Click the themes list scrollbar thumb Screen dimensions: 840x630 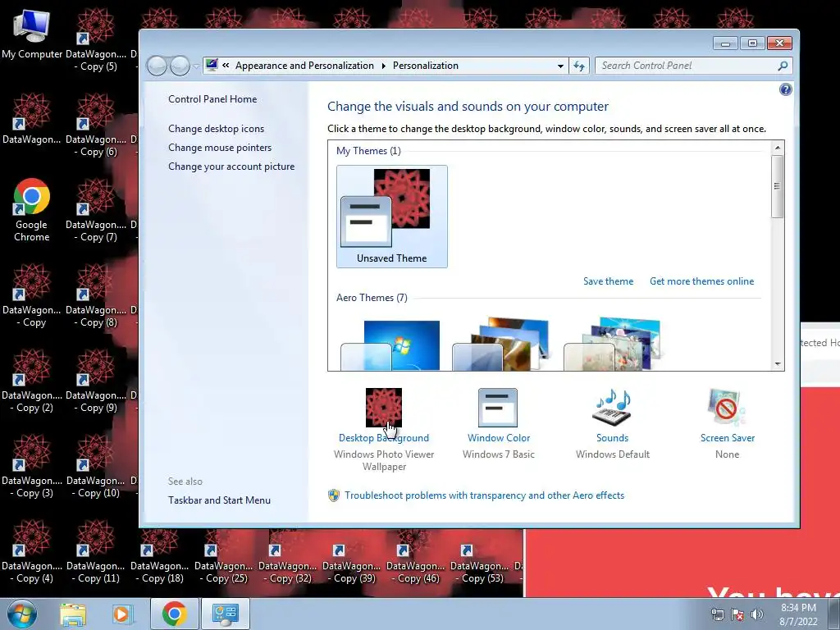coord(778,186)
